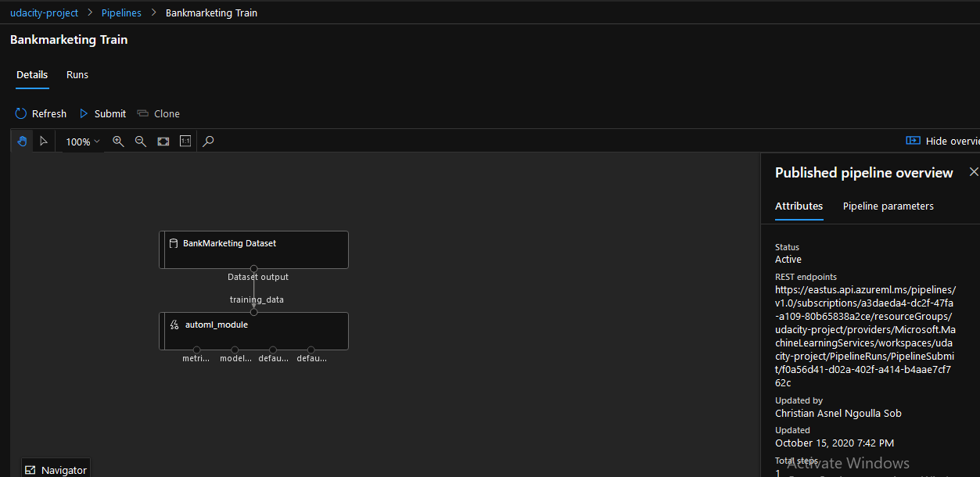Click the Clone icon
Screen dimensions: 980x477
(x=142, y=114)
